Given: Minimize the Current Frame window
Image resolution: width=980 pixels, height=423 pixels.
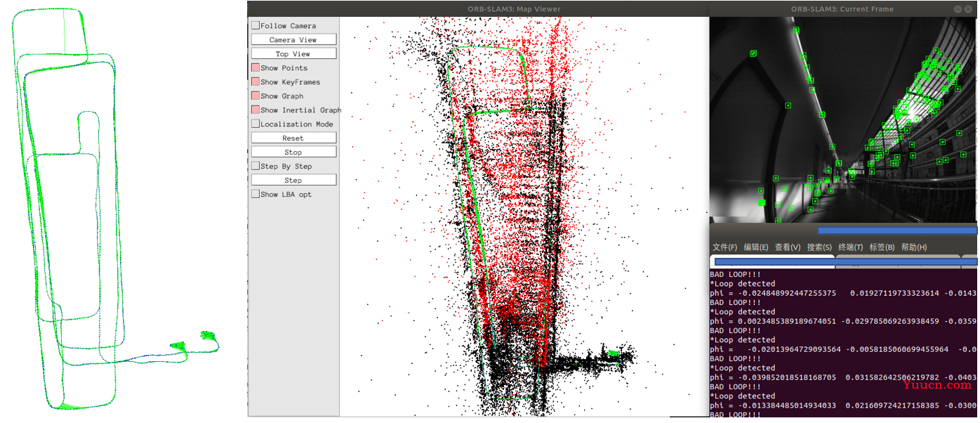Looking at the screenshot, I should pos(958,8).
